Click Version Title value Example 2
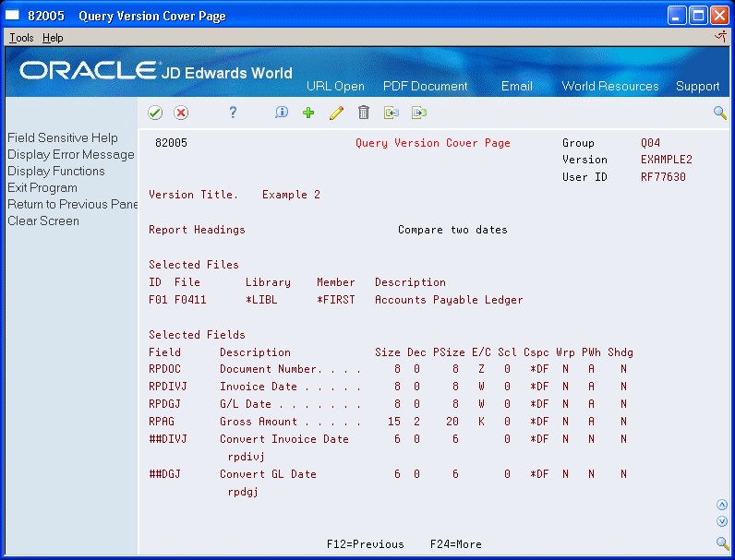 coord(291,195)
